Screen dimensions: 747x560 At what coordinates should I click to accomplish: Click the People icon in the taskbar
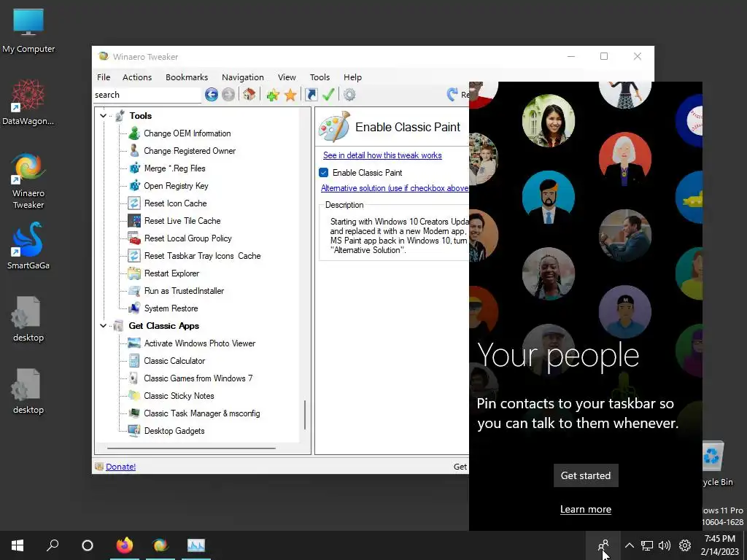point(603,545)
